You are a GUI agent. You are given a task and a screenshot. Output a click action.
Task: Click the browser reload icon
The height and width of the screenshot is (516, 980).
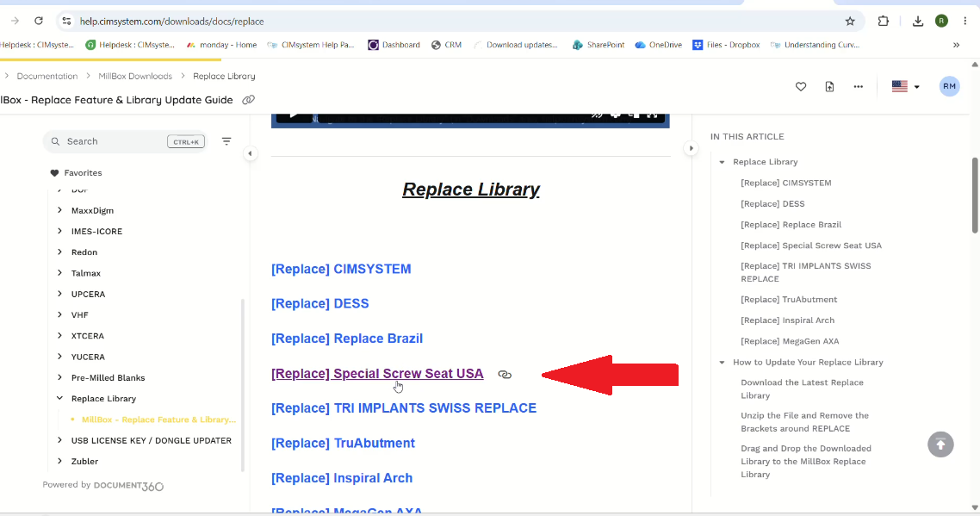tap(39, 21)
